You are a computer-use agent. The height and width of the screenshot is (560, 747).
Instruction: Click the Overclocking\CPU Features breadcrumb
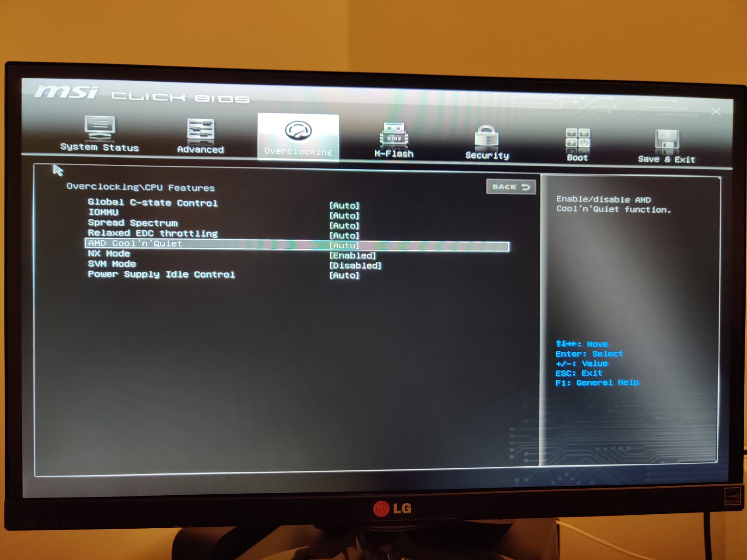coord(141,187)
